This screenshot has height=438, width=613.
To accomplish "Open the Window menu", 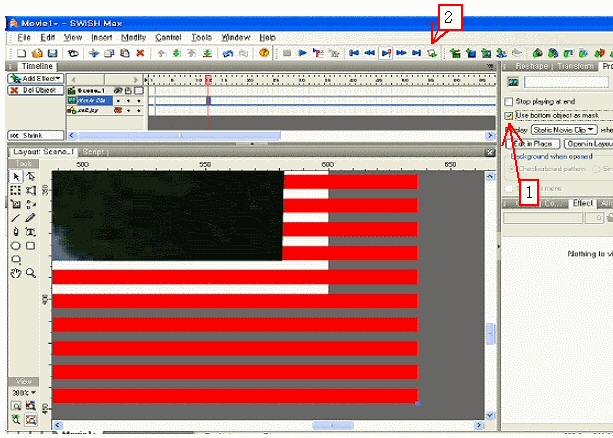I will [x=236, y=38].
